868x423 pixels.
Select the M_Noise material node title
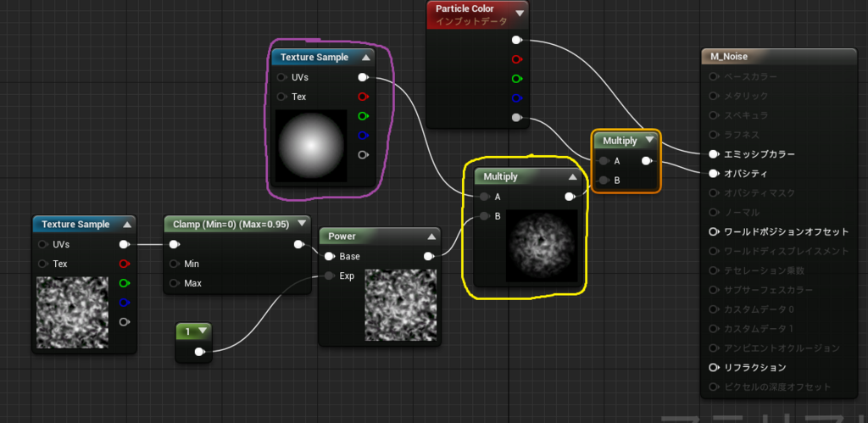pyautogui.click(x=730, y=56)
